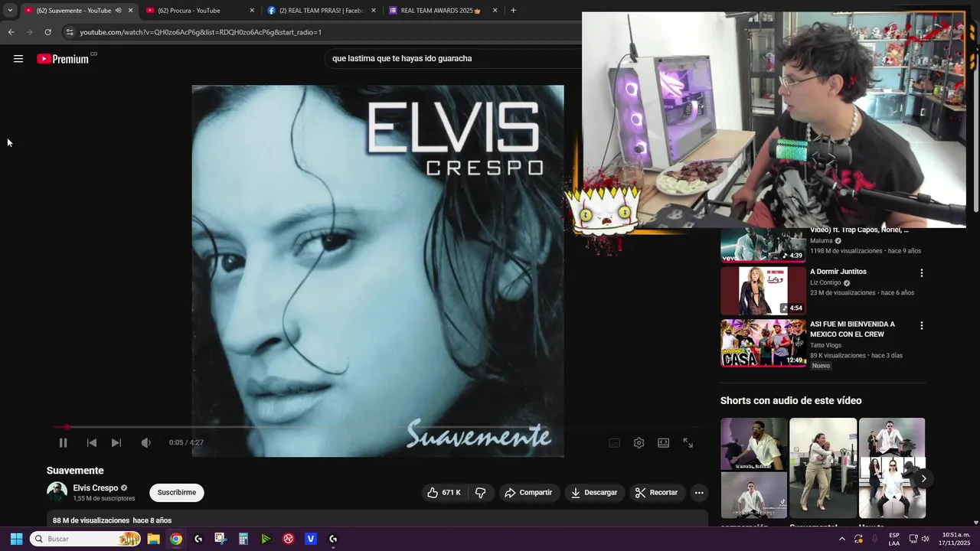The height and width of the screenshot is (551, 980).
Task: Open Tatto Vlogs channel name
Action: [x=825, y=345]
